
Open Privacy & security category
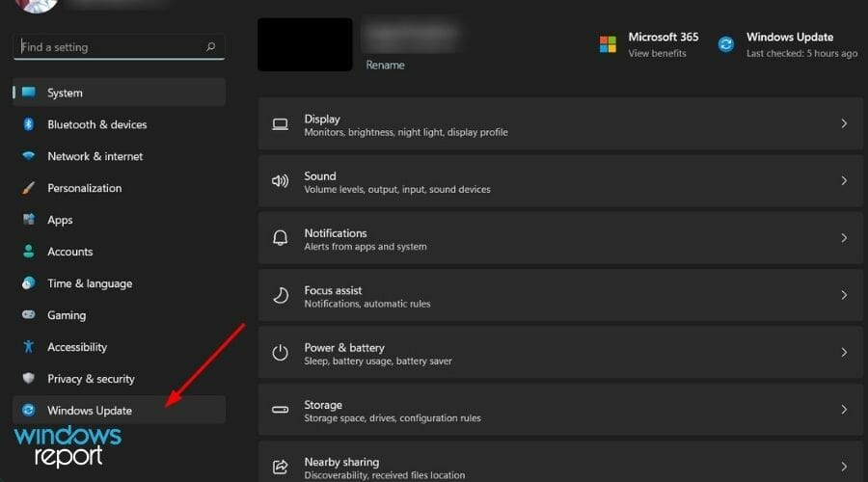[119, 379]
